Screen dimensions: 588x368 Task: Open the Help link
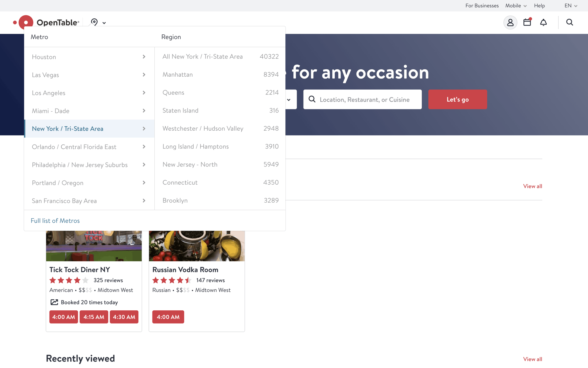coord(539,6)
